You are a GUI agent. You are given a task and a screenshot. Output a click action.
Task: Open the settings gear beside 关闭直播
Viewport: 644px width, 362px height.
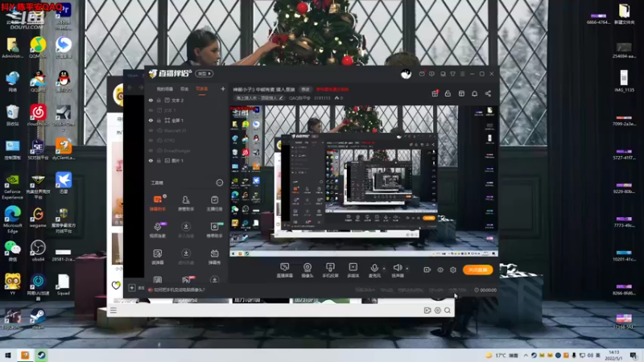point(453,269)
